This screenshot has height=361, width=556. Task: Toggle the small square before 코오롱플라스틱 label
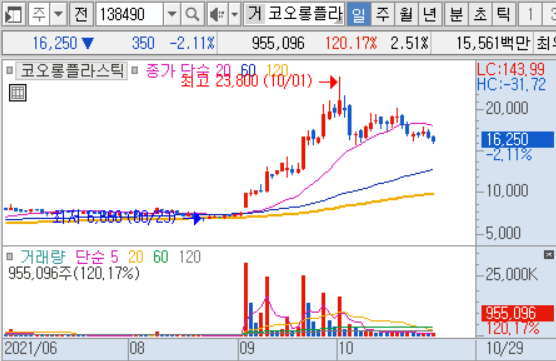[x=10, y=70]
